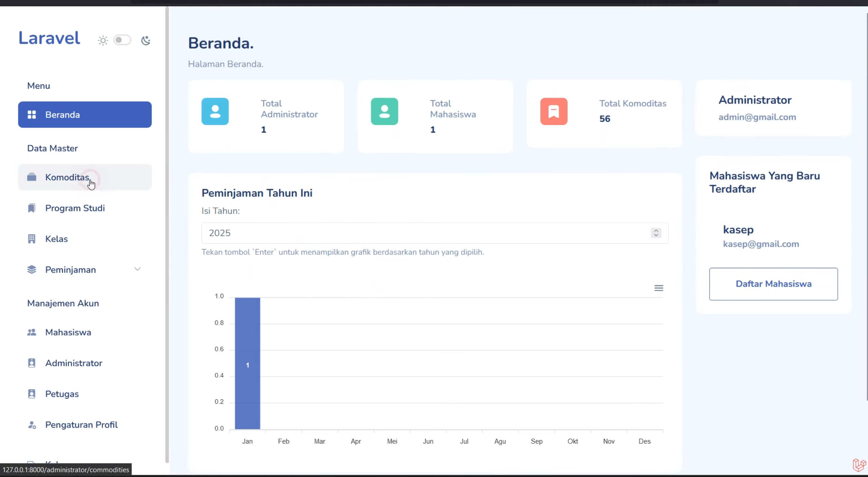Click the Total Komoditas value 56

pos(605,119)
